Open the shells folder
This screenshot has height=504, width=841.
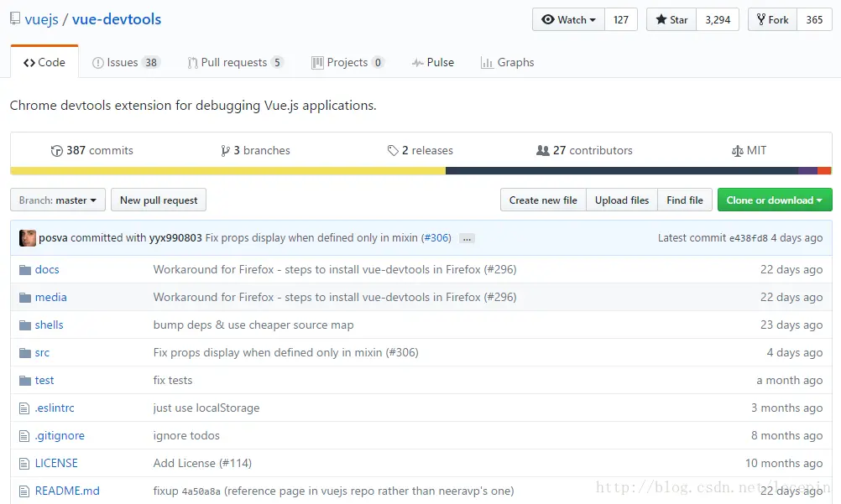(50, 325)
